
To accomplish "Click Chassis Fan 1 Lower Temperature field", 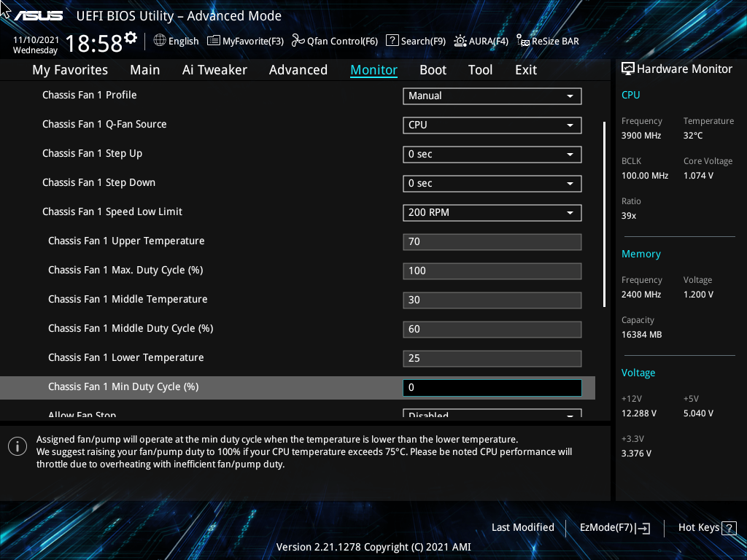I will coord(492,358).
